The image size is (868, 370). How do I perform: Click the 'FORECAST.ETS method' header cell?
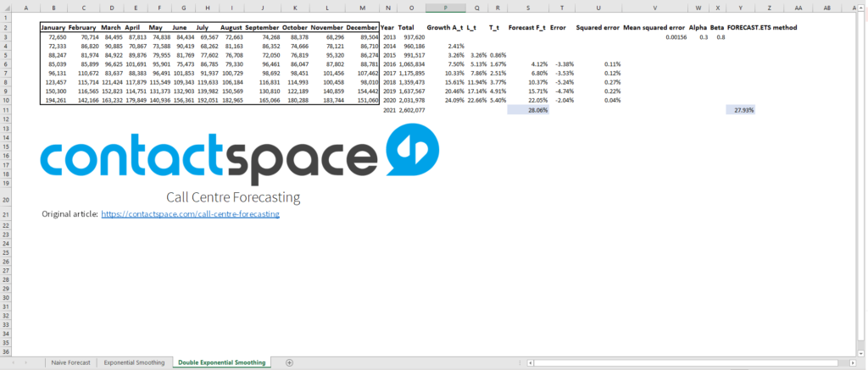[762, 27]
